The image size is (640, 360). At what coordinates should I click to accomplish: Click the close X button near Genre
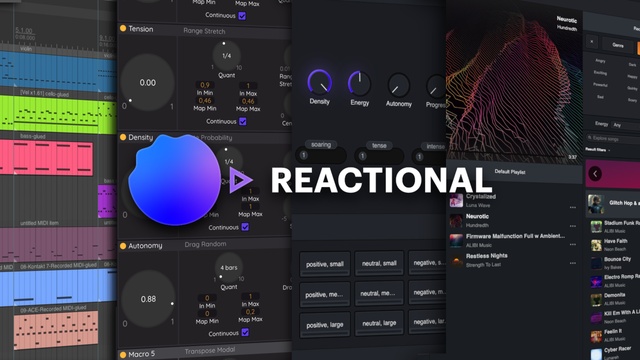click(x=591, y=42)
